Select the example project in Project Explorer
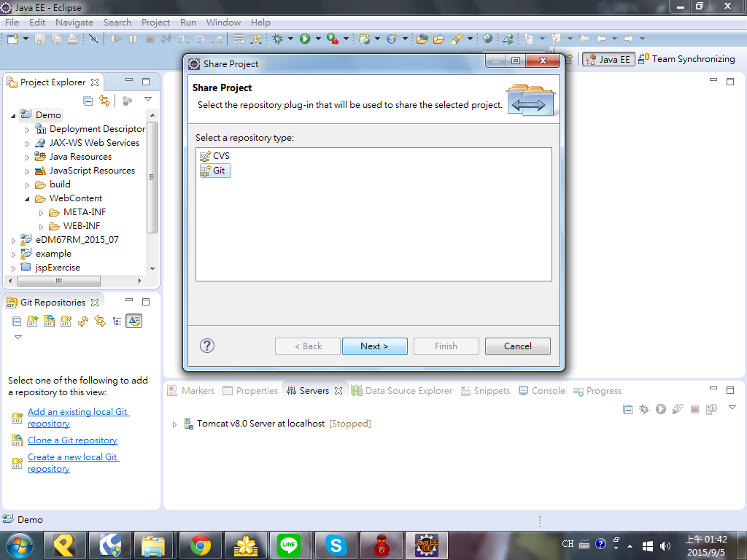Image resolution: width=747 pixels, height=560 pixels. pyautogui.click(x=46, y=254)
